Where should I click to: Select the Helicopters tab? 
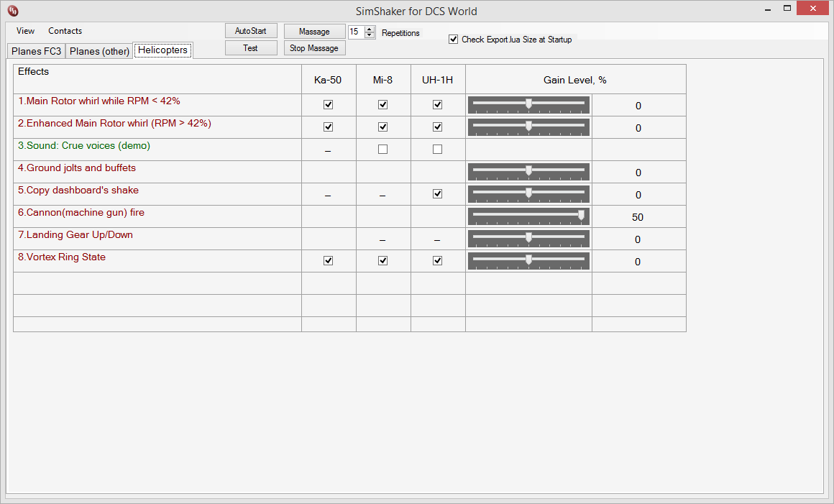(162, 50)
